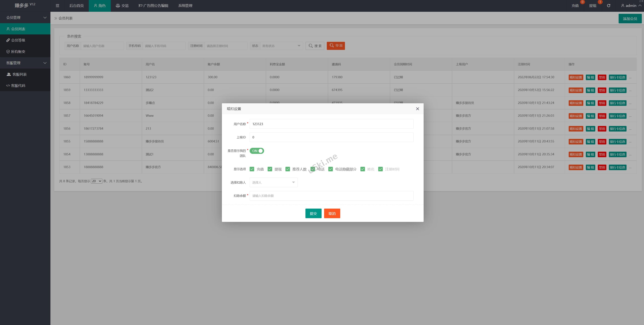Toggle the 是否显示我的团队 switch off
The width and height of the screenshot is (644, 325).
click(257, 151)
